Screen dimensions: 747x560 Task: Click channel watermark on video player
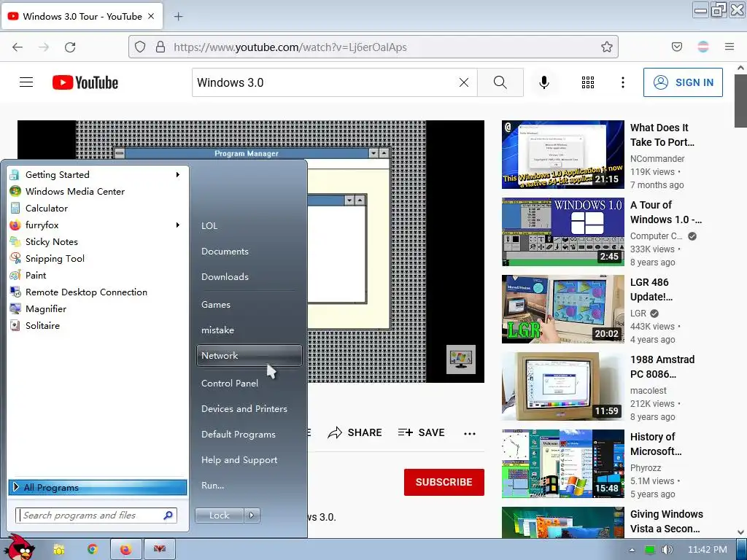coord(461,359)
